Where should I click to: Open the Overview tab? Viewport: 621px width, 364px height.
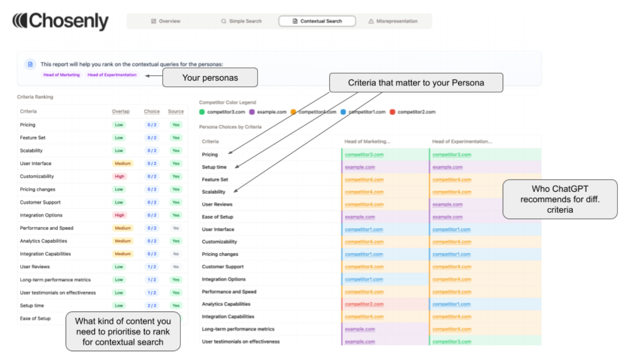tap(165, 21)
